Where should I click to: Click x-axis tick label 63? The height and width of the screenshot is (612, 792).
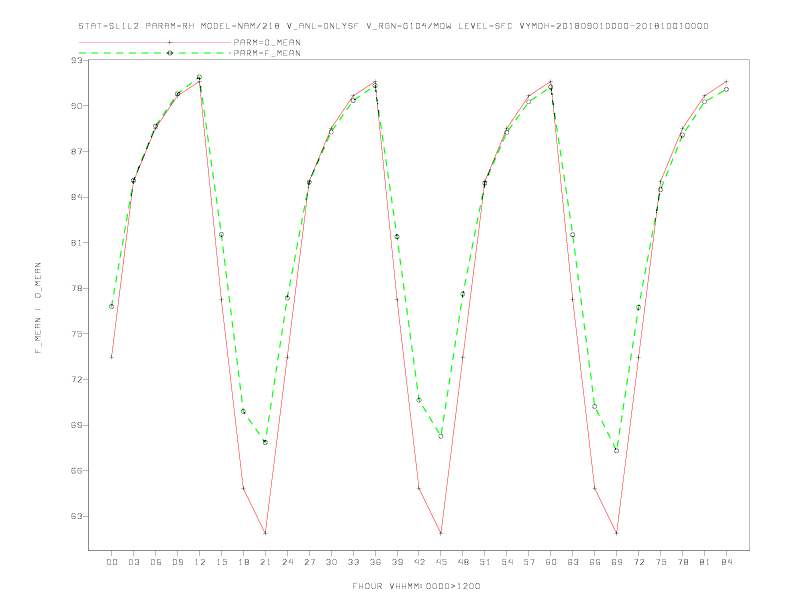[x=573, y=562]
